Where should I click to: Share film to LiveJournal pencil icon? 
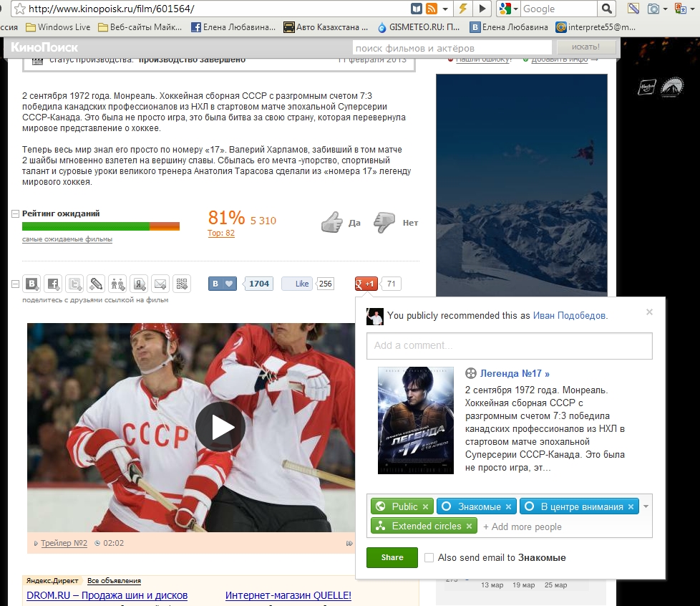(96, 284)
